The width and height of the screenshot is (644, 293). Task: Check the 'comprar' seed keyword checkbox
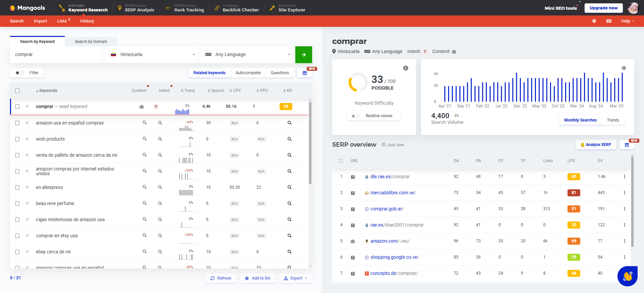point(17,106)
